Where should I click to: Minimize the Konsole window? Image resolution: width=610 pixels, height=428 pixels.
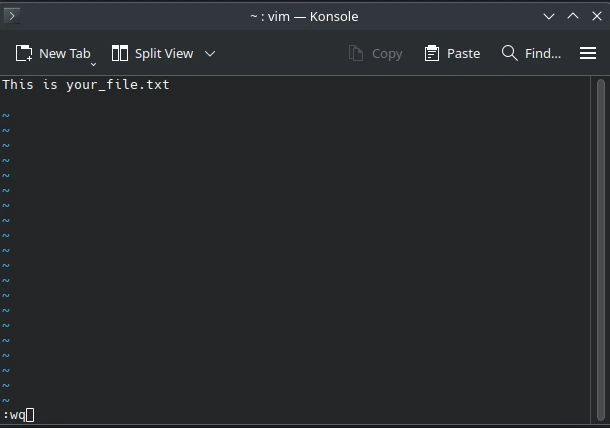point(549,16)
